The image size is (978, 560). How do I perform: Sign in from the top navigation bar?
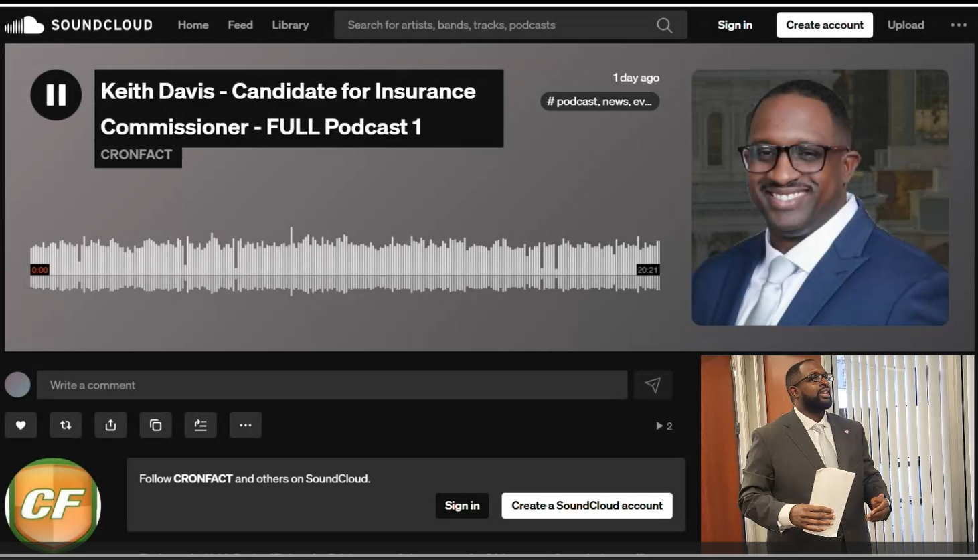pos(735,25)
